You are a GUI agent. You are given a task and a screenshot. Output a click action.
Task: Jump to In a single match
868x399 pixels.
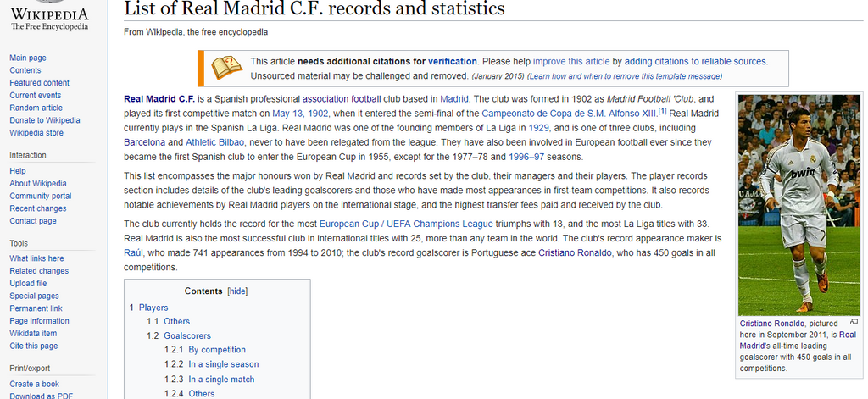(x=221, y=379)
